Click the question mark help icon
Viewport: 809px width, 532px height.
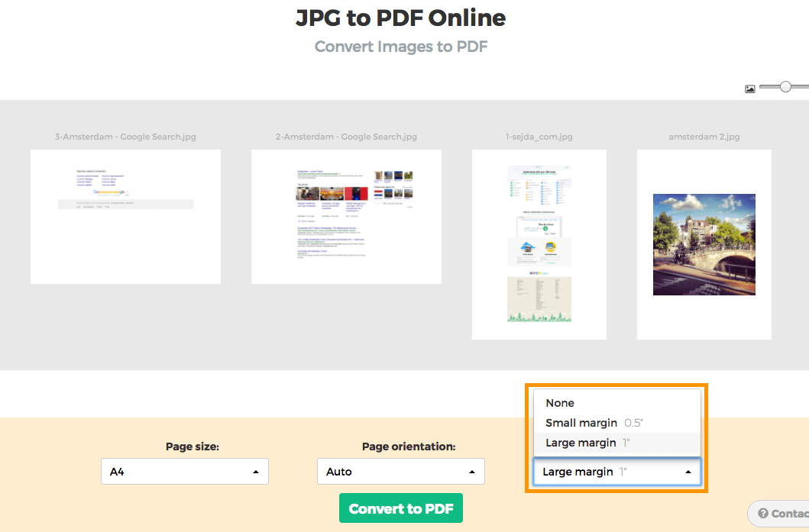point(762,514)
